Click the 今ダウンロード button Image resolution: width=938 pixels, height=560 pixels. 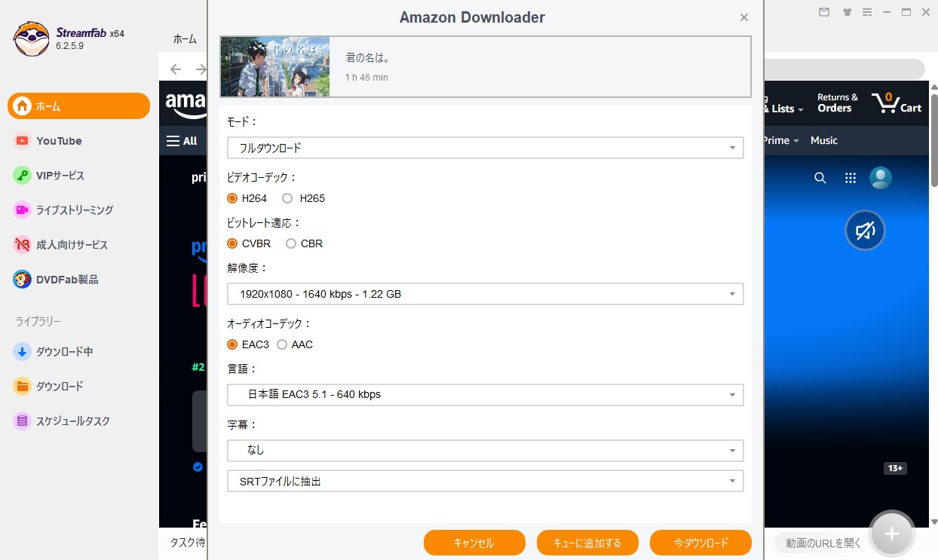700,543
